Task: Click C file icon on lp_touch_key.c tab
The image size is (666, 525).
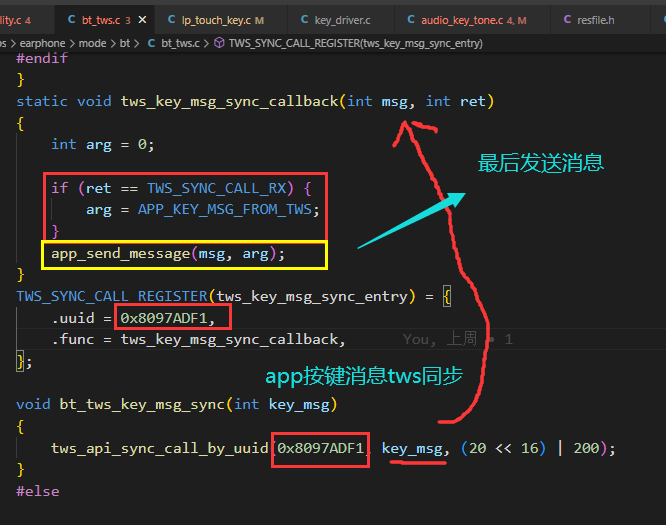Action: pos(172,20)
